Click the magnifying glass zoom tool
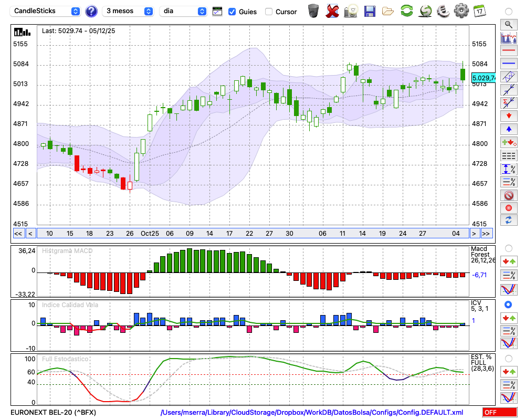 coord(508,24)
